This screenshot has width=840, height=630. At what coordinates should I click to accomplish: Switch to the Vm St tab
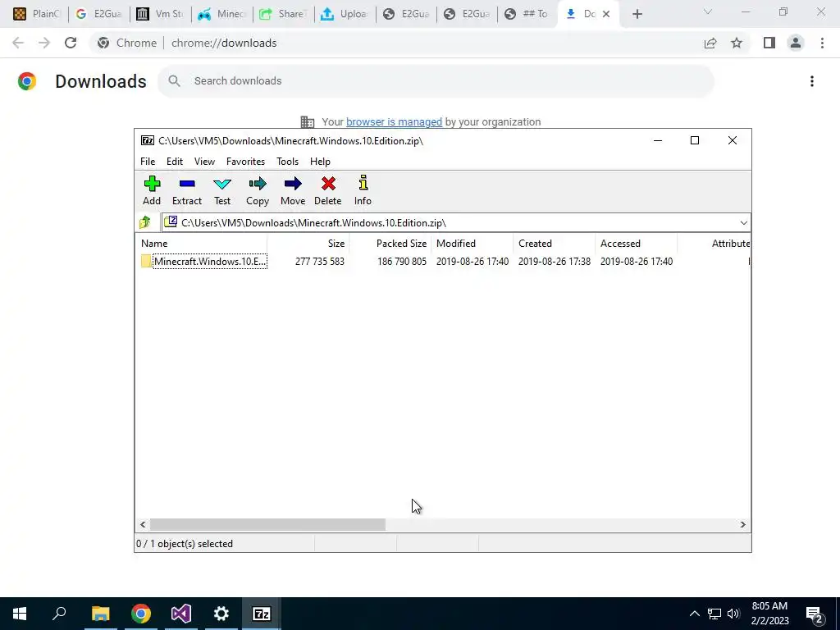(160, 14)
